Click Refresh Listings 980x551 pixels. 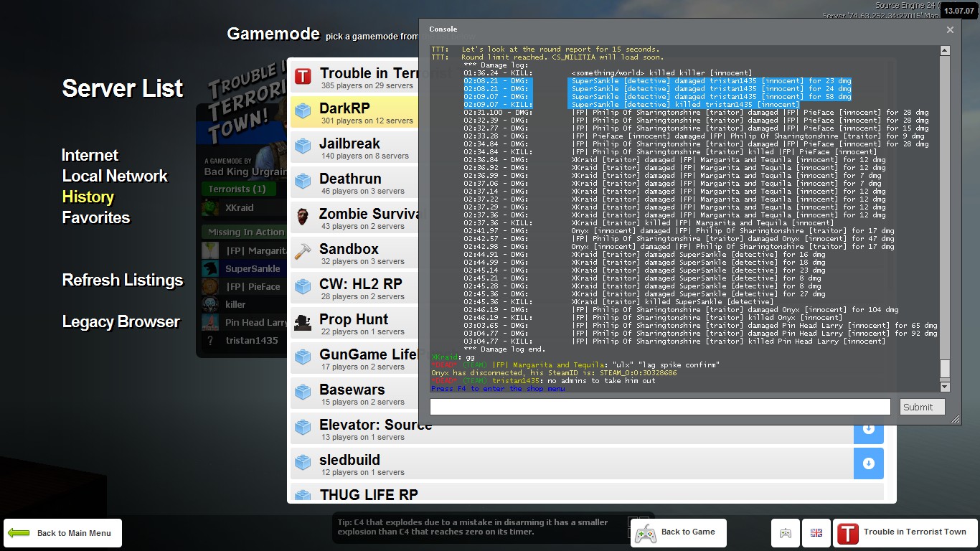click(x=123, y=280)
